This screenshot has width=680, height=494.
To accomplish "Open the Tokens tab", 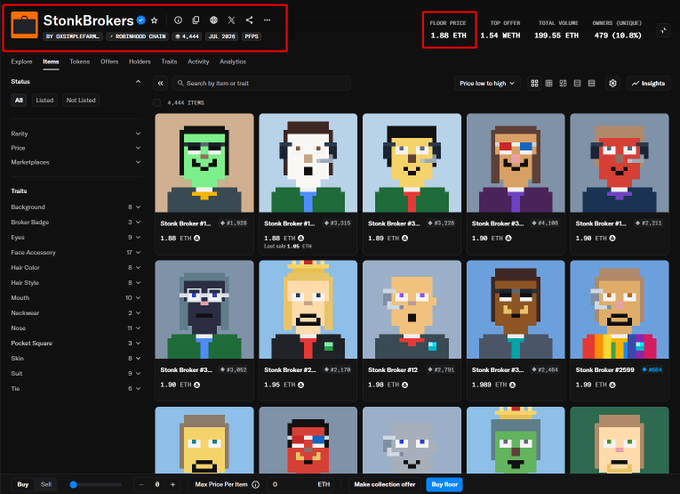I will pos(80,62).
